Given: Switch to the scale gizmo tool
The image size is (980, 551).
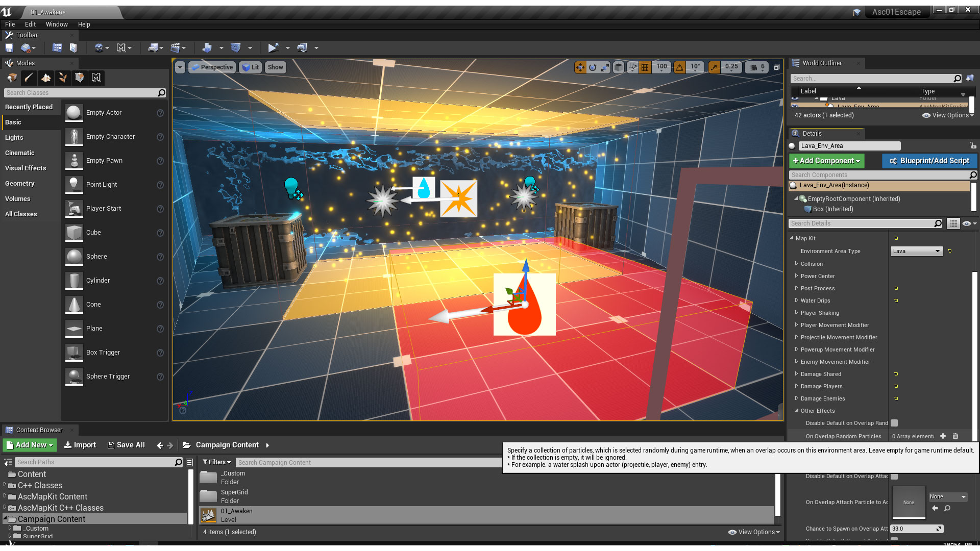Looking at the screenshot, I should pyautogui.click(x=605, y=67).
